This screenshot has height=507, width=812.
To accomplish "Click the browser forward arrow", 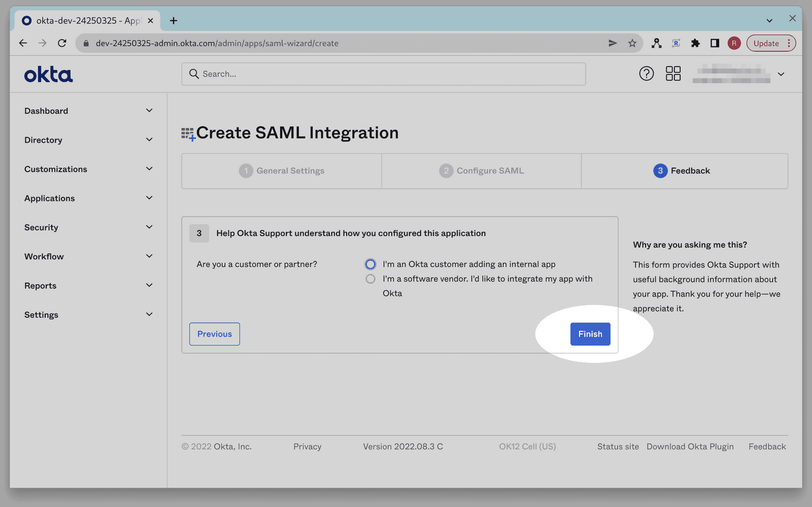I will [43, 43].
